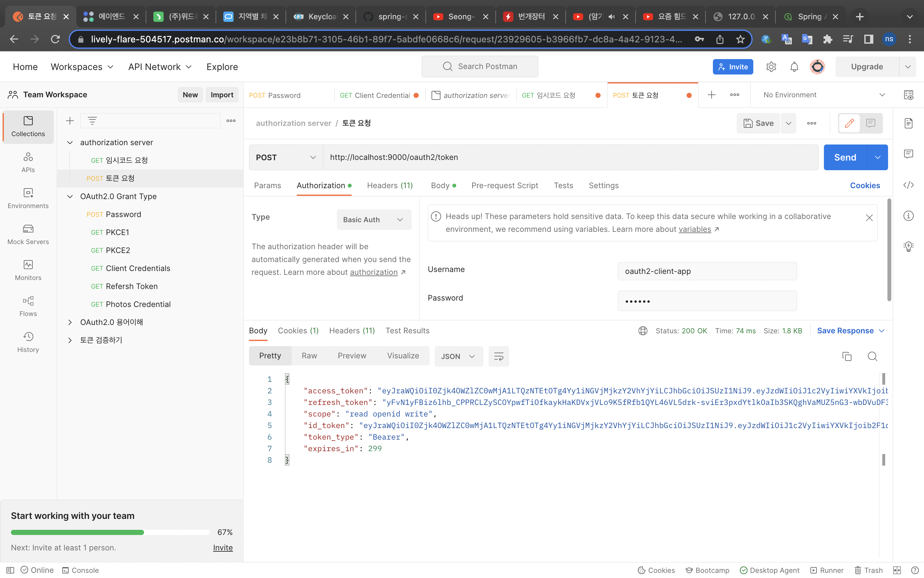924x578 pixels.
Task: Click the Search Postman box
Action: click(x=480, y=66)
